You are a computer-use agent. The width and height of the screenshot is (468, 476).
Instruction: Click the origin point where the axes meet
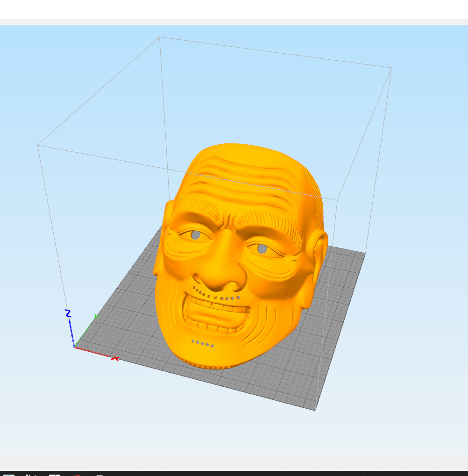click(74, 348)
